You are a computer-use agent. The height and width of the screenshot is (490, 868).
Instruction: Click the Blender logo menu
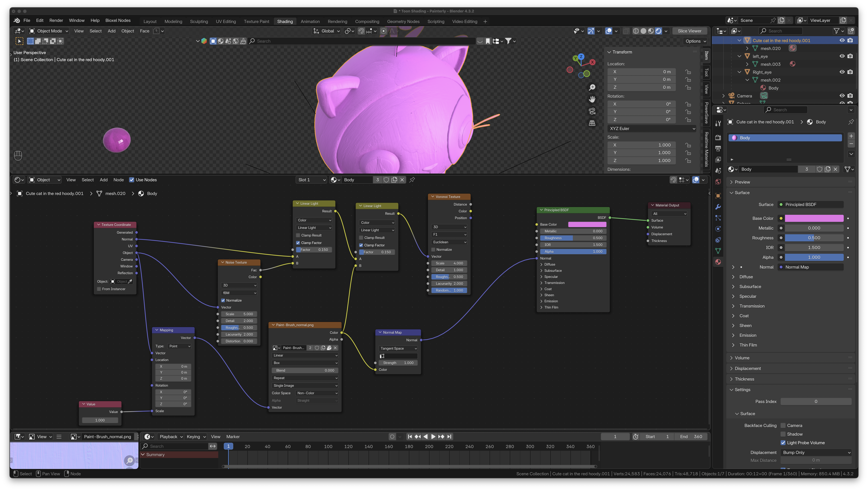point(17,21)
